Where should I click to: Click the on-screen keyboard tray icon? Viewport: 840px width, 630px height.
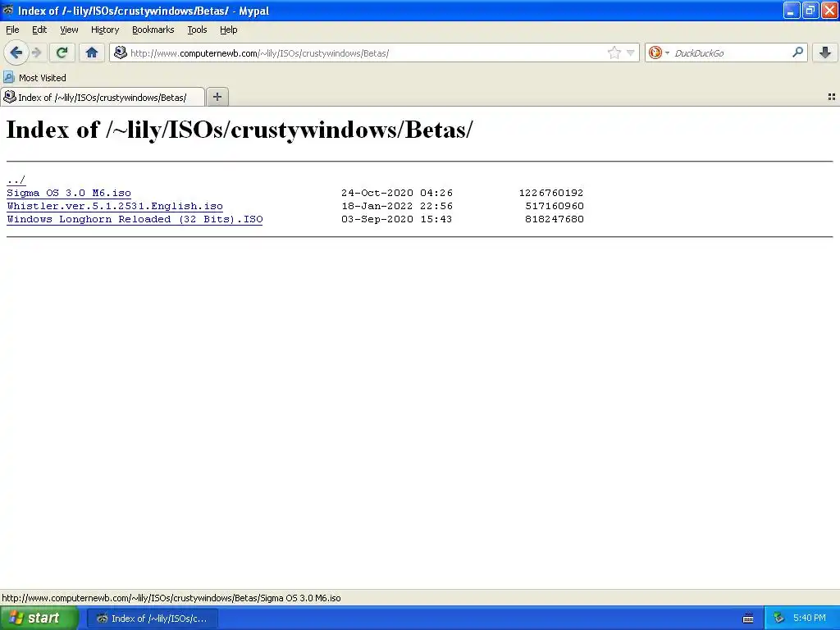[x=748, y=619]
